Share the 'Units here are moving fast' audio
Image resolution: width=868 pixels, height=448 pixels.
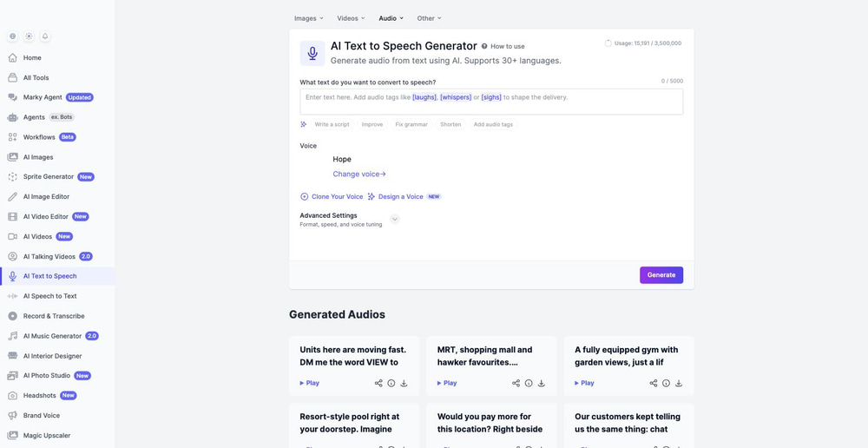tap(378, 383)
